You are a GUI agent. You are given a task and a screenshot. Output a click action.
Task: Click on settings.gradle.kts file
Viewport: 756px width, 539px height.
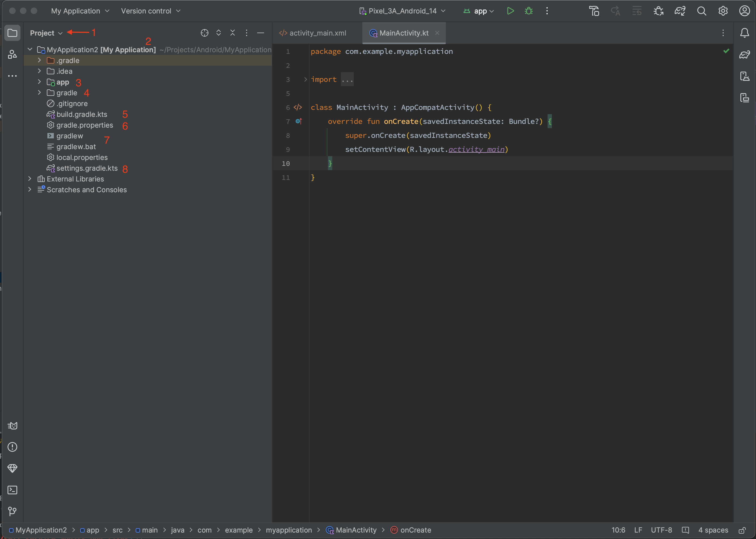pos(87,168)
